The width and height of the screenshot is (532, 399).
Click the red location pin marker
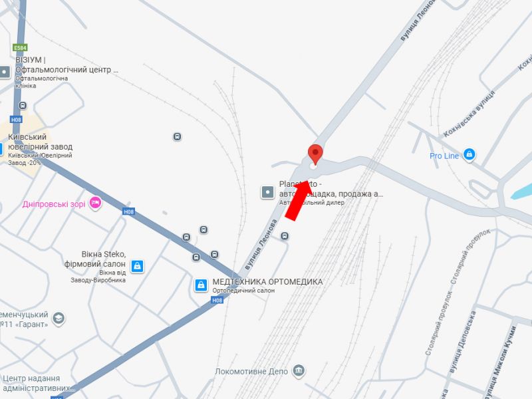(x=315, y=154)
